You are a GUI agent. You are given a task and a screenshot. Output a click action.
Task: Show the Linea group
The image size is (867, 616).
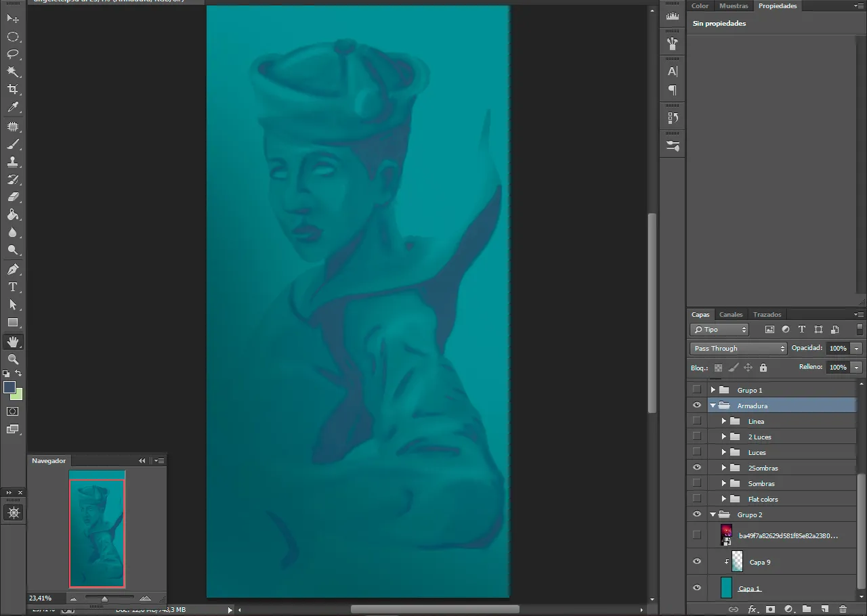pyautogui.click(x=696, y=421)
